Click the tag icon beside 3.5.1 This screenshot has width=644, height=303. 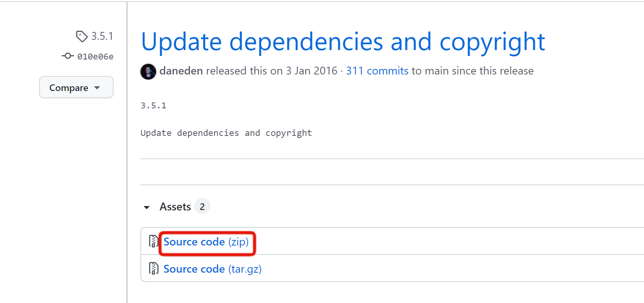(82, 36)
